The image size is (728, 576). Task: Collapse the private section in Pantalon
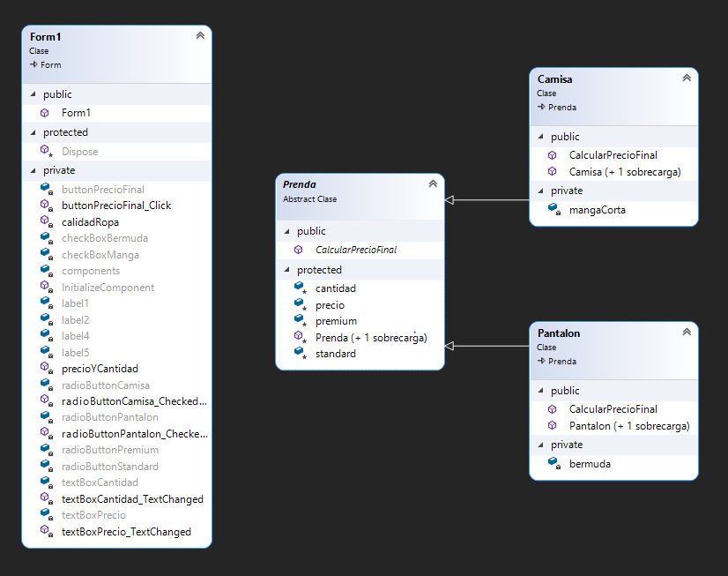540,445
